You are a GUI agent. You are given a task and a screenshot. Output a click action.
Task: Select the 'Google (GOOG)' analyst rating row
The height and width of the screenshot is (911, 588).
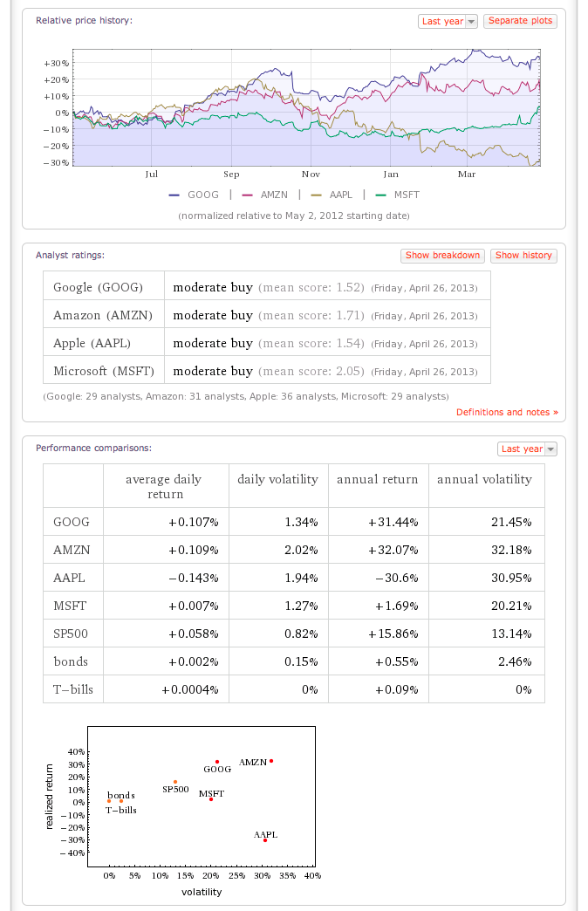coord(98,287)
